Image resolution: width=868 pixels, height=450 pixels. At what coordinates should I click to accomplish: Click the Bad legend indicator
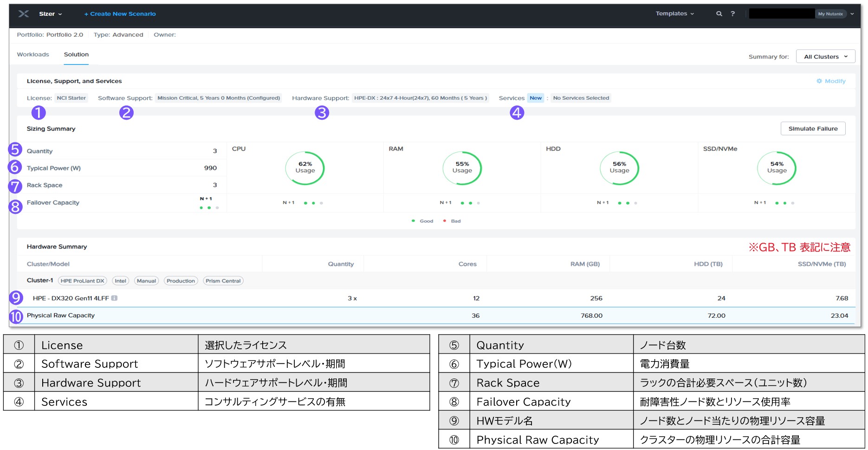tap(452, 221)
